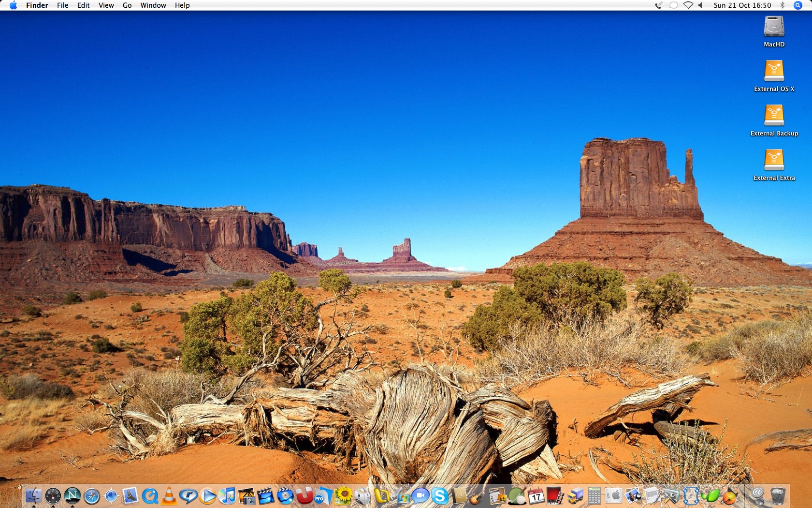Click the red horseshoe magnet icon
The height and width of the screenshot is (508, 812).
(x=304, y=496)
